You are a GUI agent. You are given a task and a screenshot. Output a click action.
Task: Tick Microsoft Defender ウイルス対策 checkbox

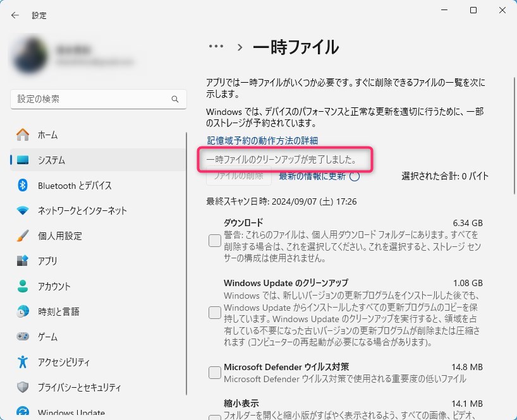(215, 373)
